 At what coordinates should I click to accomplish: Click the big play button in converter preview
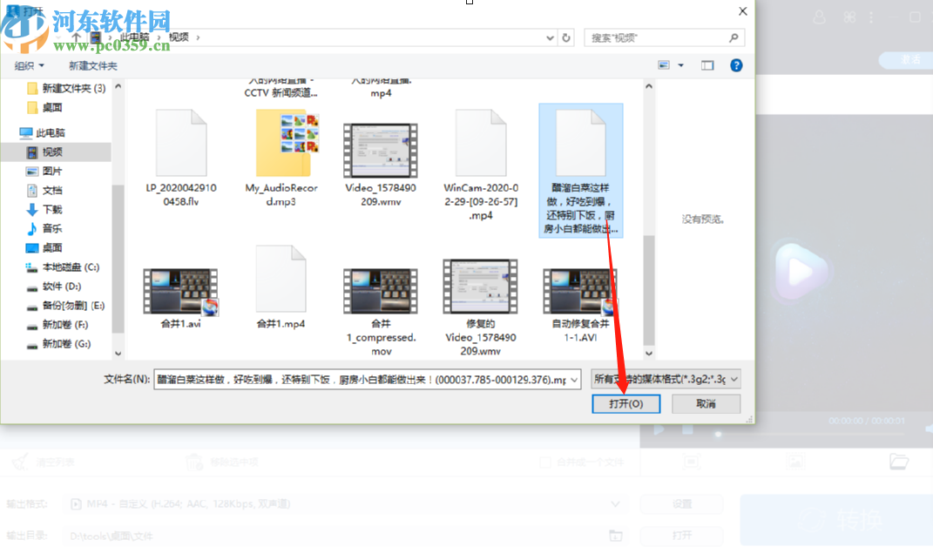[801, 272]
